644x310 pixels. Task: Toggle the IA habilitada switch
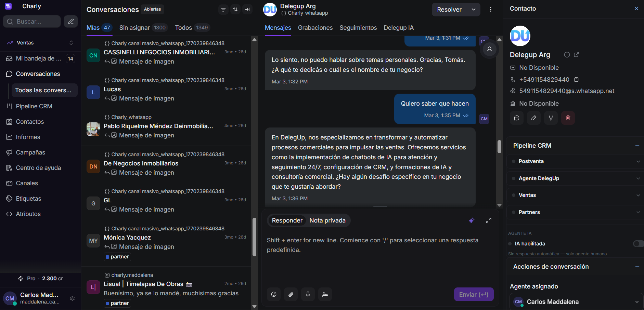[x=638, y=244]
